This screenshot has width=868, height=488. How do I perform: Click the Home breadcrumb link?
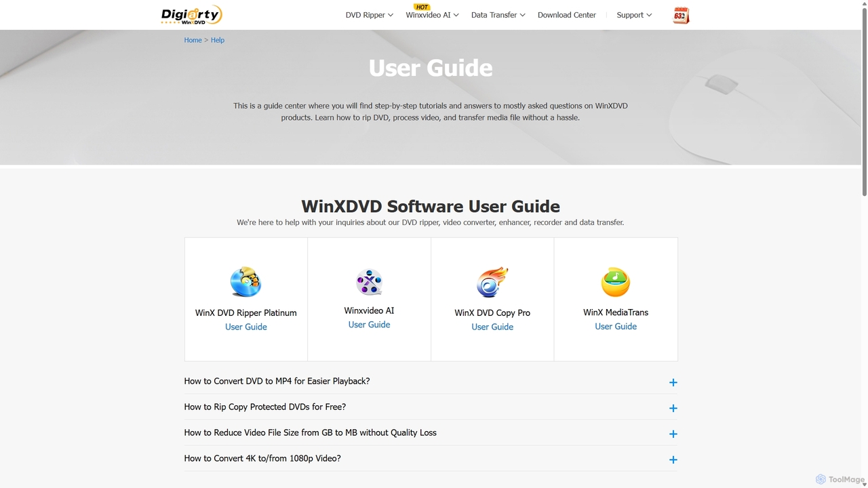(193, 40)
